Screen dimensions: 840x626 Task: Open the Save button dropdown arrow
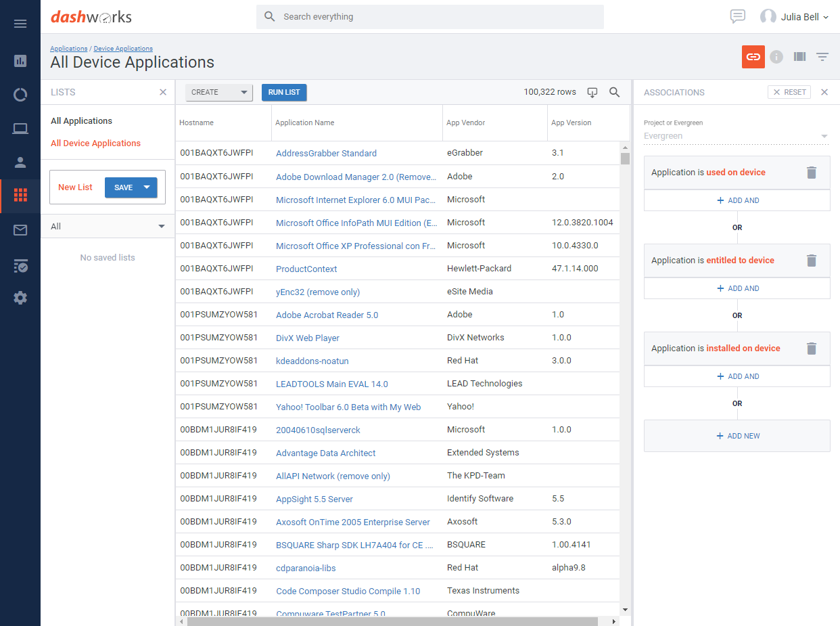147,187
